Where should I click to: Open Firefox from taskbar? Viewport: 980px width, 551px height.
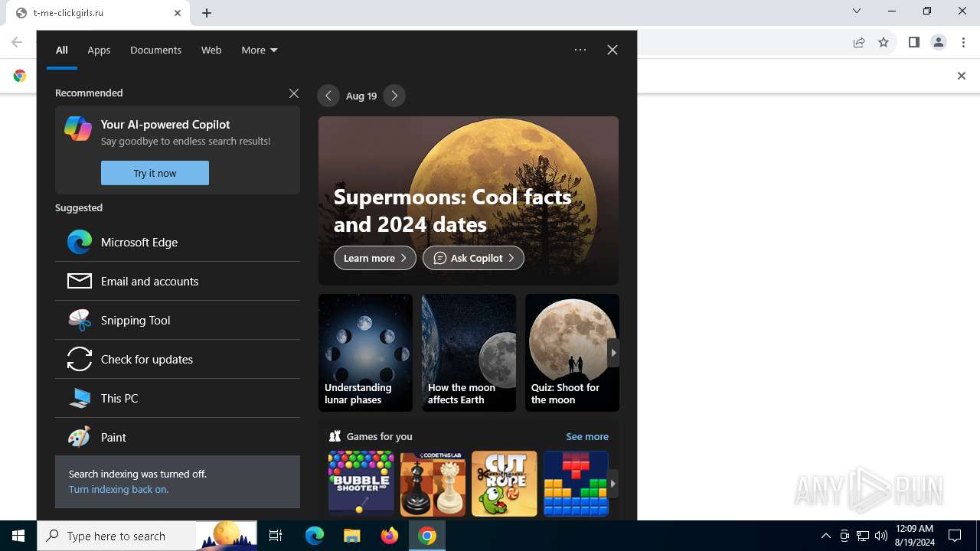pos(389,536)
